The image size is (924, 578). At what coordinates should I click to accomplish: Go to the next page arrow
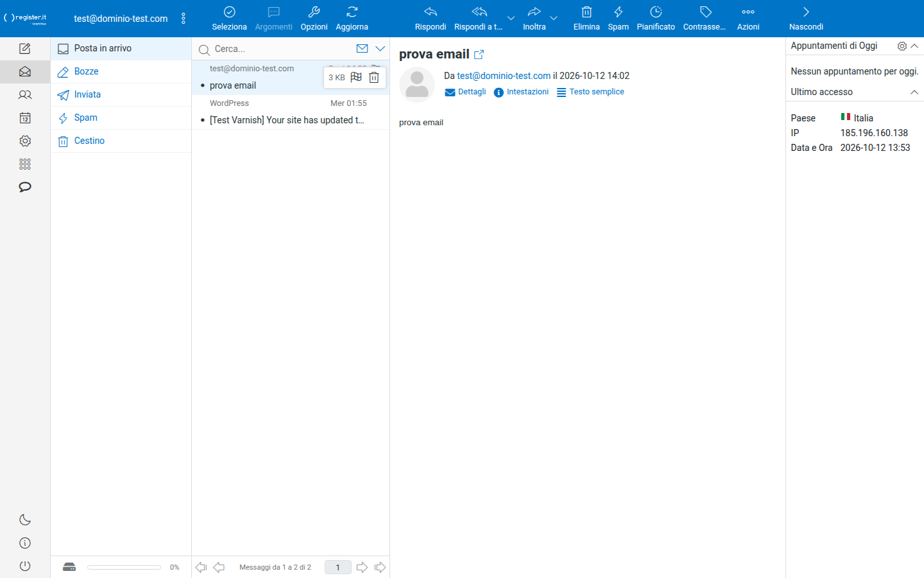pyautogui.click(x=362, y=567)
